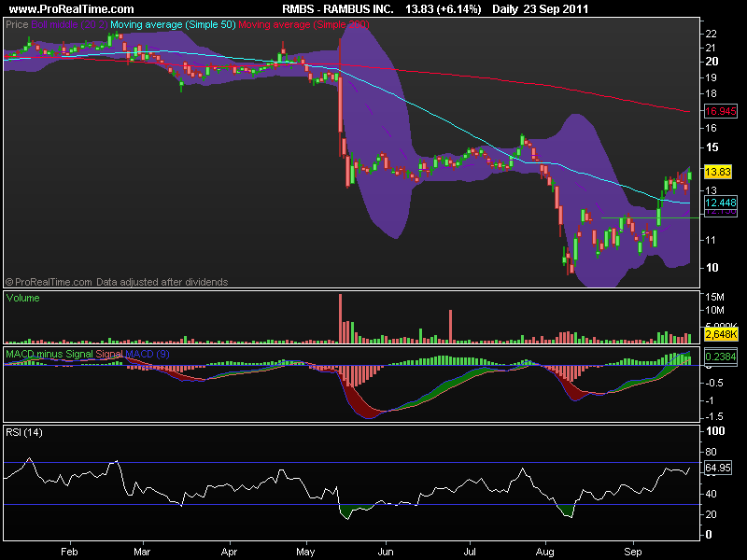Click the May label on time axis
The image size is (747, 560).
(305, 552)
